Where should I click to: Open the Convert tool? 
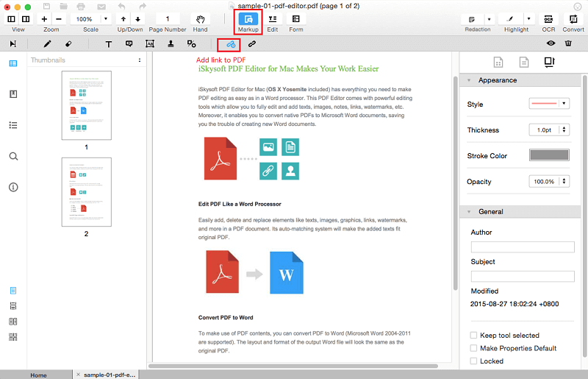tap(573, 19)
